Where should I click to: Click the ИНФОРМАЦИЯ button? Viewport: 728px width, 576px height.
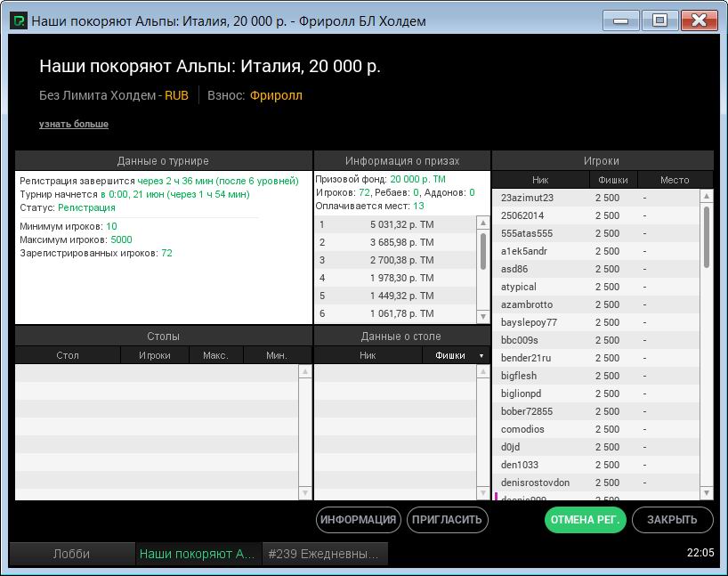tap(358, 520)
